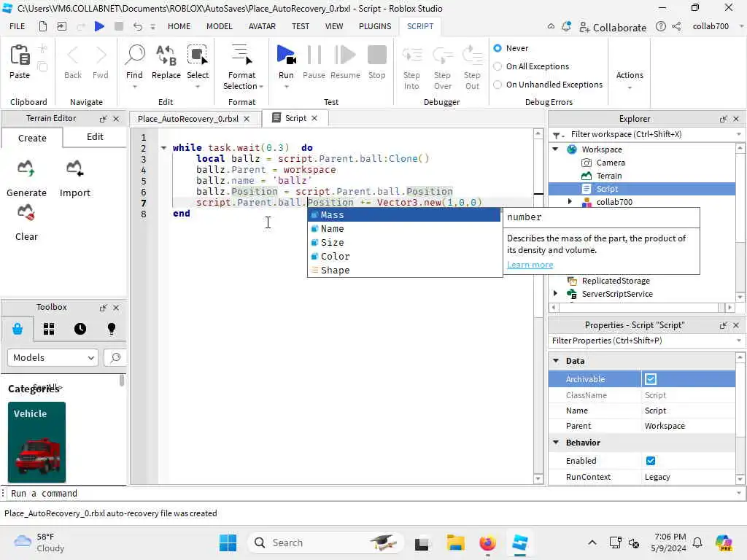Open Firefox from the taskbar
The height and width of the screenshot is (560, 747).
(x=487, y=542)
